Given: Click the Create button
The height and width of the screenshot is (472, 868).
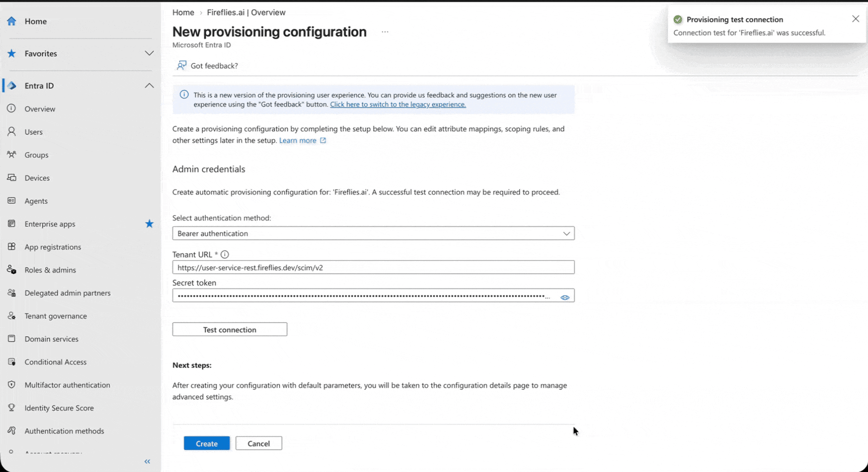Looking at the screenshot, I should 207,444.
